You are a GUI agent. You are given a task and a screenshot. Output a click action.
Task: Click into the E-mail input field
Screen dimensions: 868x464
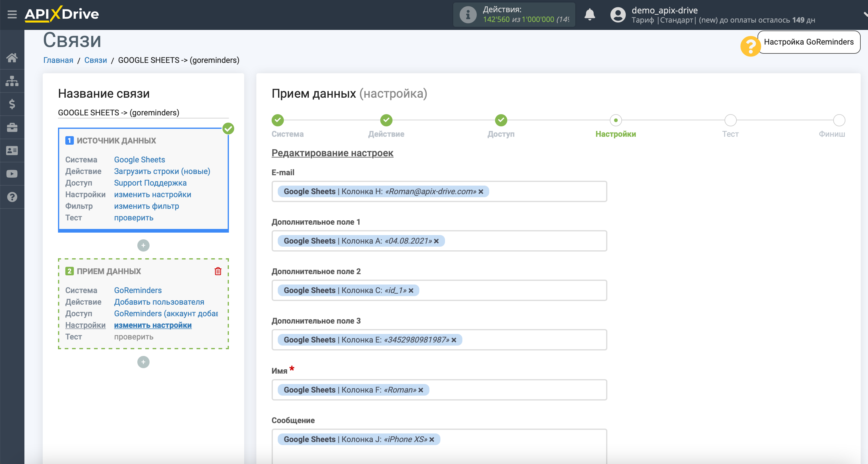(439, 191)
